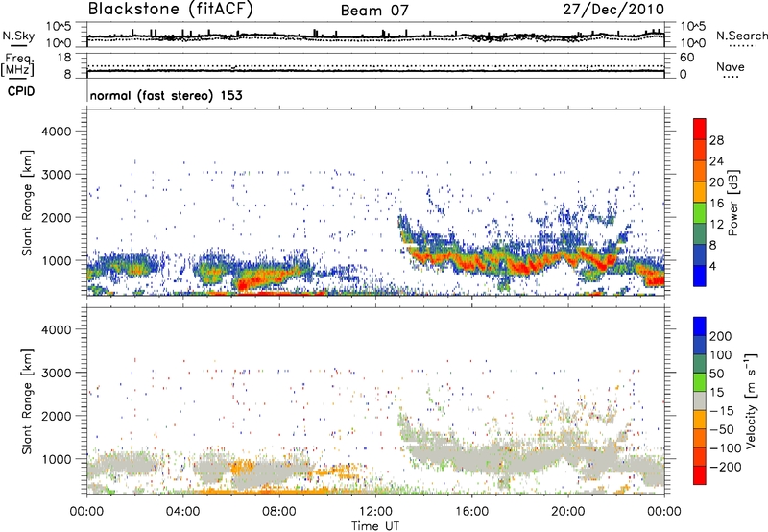This screenshot has width=768, height=532.
Task: Click the 'Freq. [MHz]' axis label
Action: tap(18, 64)
